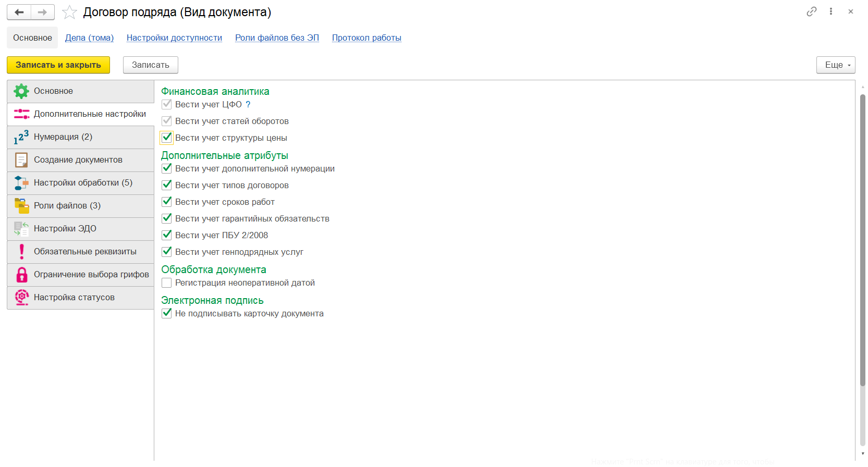Click the Обязательные реквизиты exclamation icon
The image size is (868, 467).
pyautogui.click(x=21, y=252)
